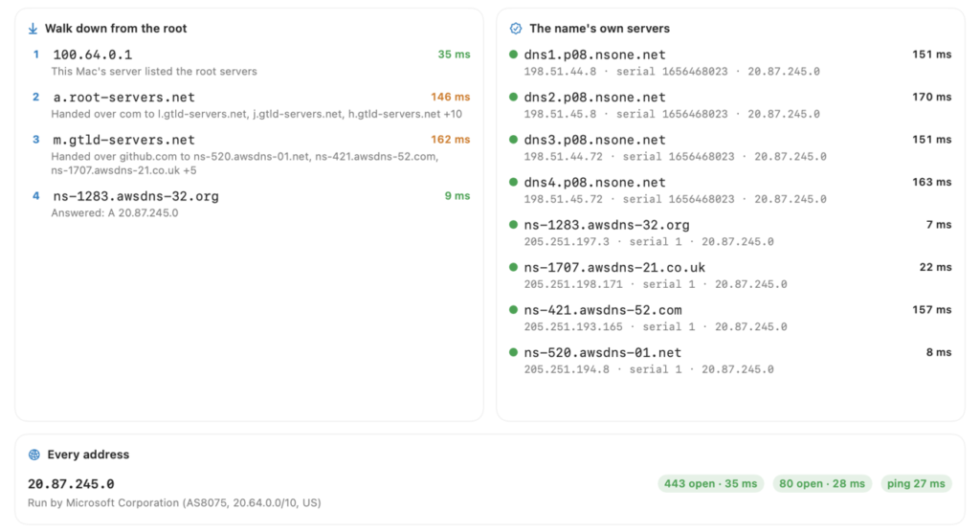
Task: Click the green status dot for dns3.p08.nsone.net
Action: [513, 140]
